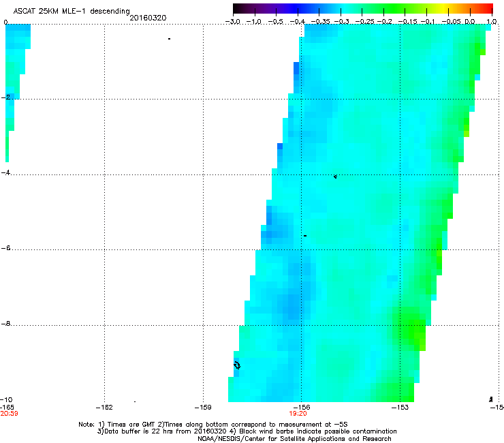Click the longitude label -153

pyautogui.click(x=400, y=408)
